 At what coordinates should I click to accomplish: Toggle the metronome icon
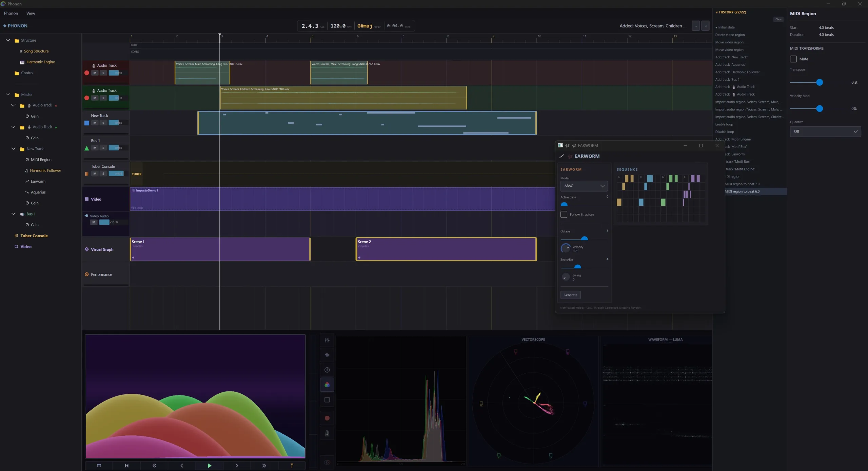tap(327, 433)
